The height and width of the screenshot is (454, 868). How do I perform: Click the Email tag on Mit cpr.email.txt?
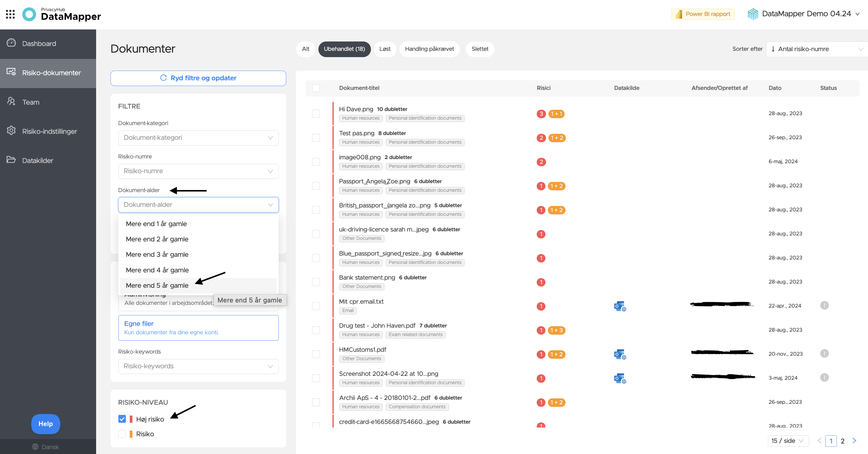[x=348, y=311]
